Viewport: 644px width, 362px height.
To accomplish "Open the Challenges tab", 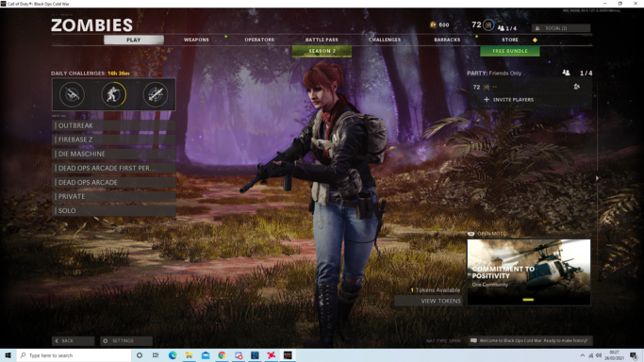I will pos(385,40).
